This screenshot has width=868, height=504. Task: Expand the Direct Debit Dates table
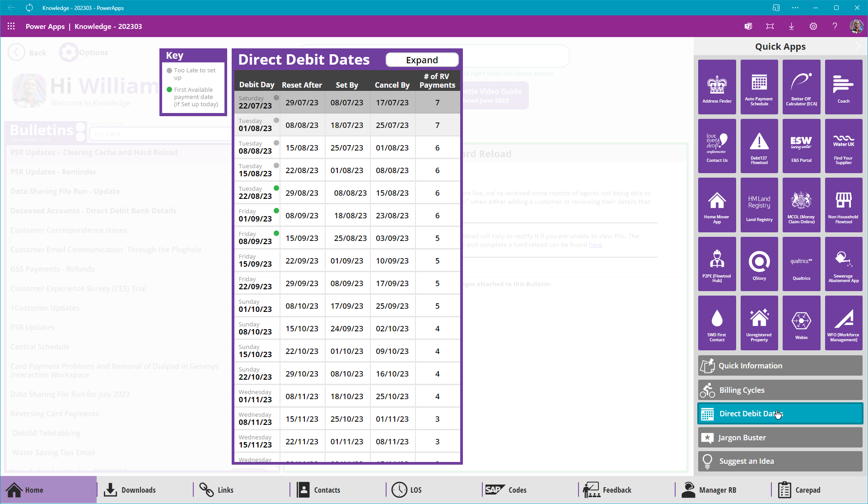[422, 60]
